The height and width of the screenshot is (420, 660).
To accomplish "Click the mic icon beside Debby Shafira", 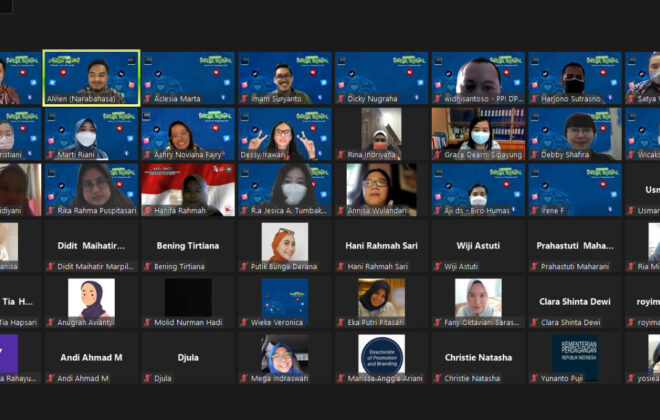I will [535, 155].
